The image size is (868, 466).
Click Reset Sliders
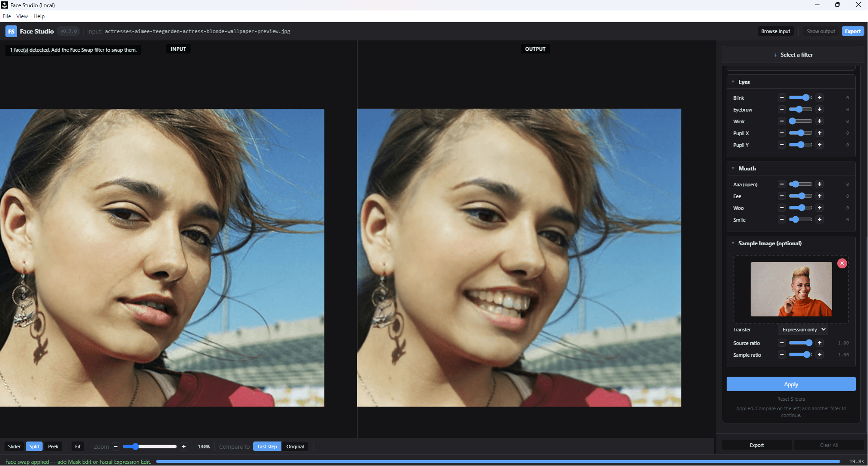791,399
